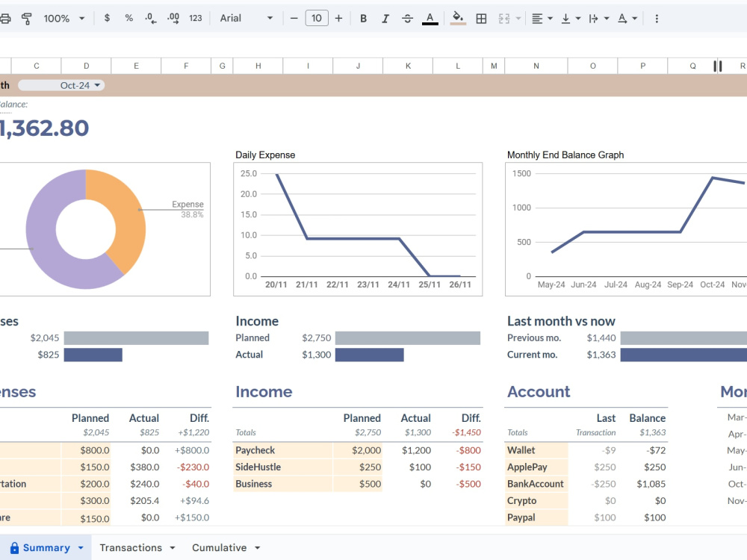
Task: Click the font size field showing 10
Action: coord(316,18)
